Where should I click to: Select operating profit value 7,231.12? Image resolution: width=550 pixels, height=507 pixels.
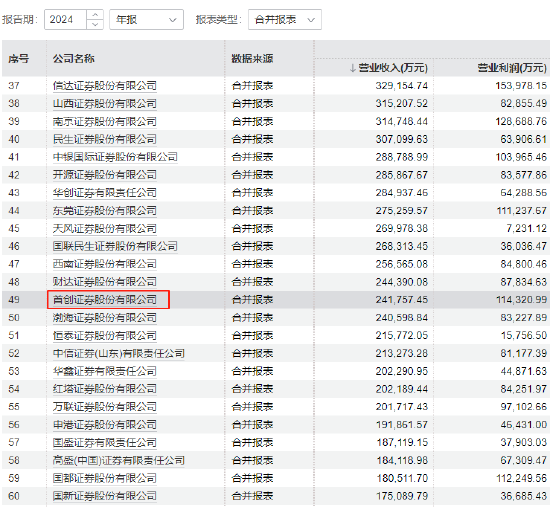pyautogui.click(x=526, y=228)
